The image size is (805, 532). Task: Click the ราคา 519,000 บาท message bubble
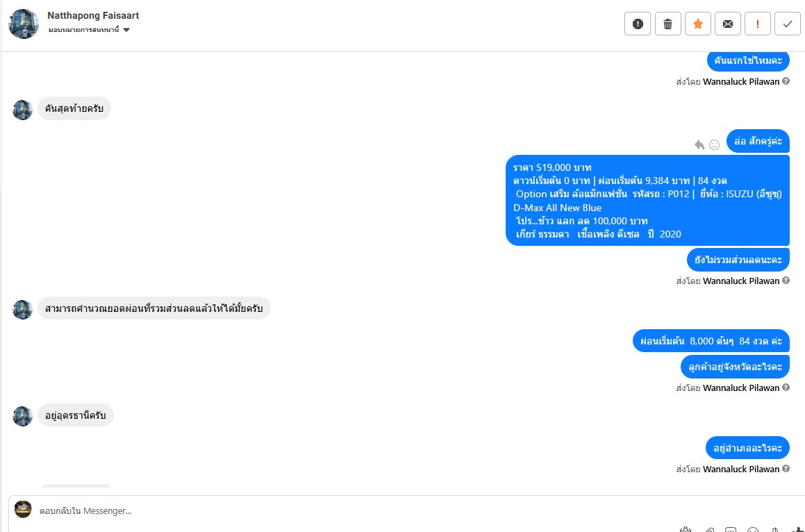coord(647,200)
